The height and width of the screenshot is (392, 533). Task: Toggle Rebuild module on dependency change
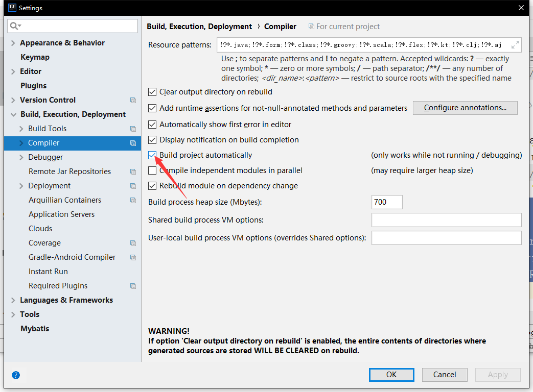click(x=152, y=186)
